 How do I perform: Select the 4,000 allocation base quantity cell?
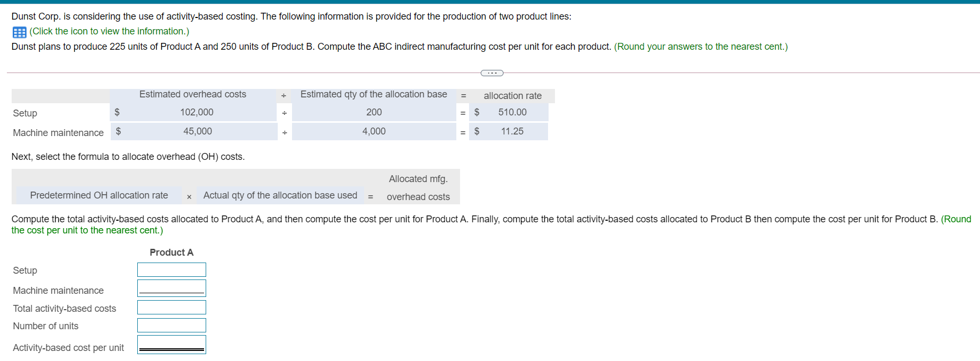click(374, 131)
